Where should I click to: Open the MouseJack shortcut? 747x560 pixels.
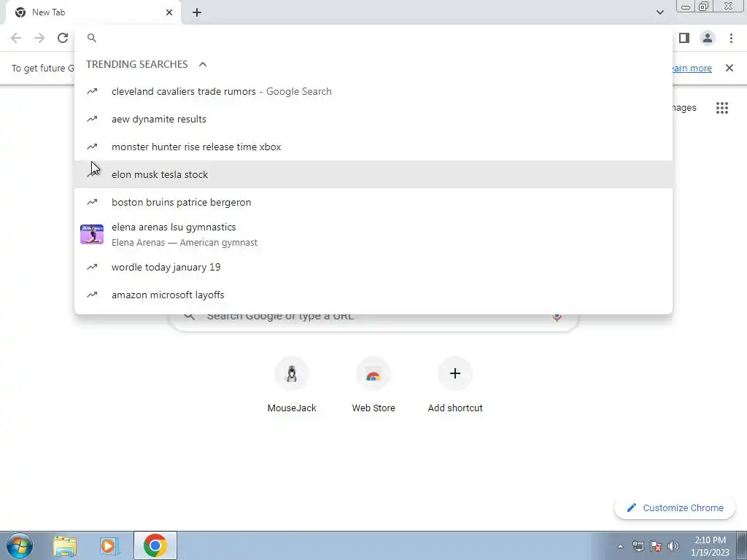pyautogui.click(x=292, y=385)
